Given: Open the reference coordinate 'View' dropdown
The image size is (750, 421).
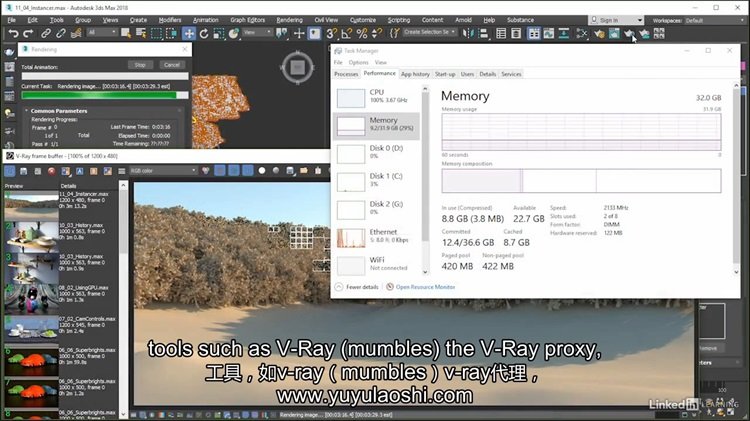Looking at the screenshot, I should [257, 32].
